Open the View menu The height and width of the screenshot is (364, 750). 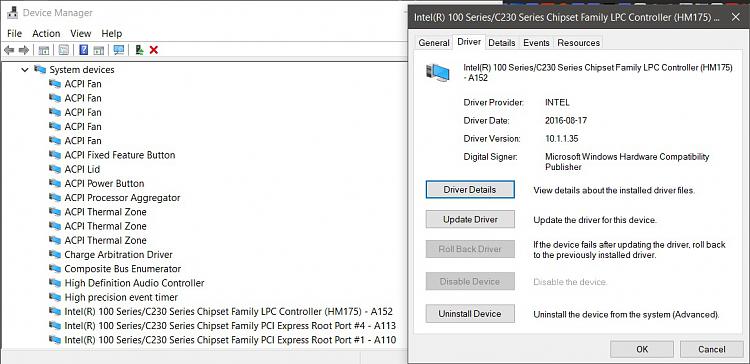click(80, 33)
